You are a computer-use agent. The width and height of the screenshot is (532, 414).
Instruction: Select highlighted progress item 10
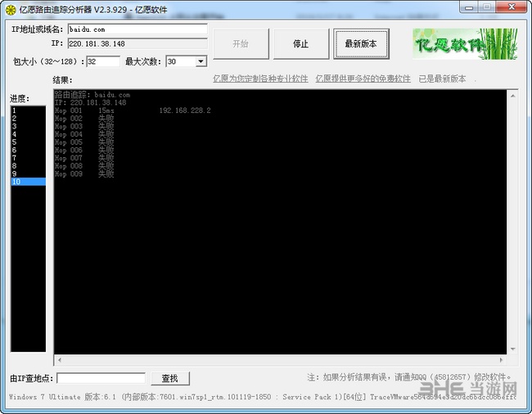point(29,182)
